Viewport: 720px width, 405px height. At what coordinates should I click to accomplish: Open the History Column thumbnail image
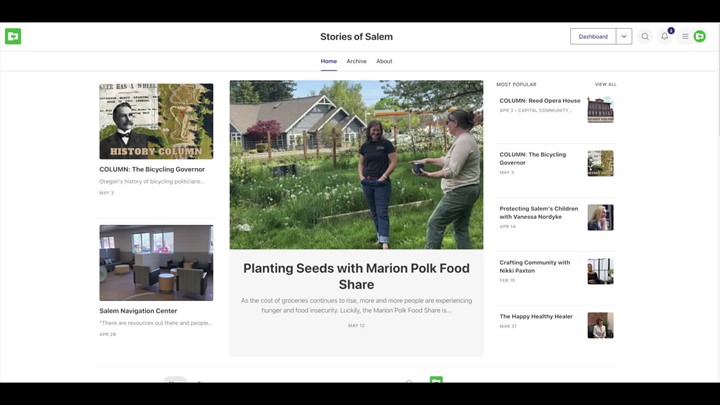pos(156,121)
